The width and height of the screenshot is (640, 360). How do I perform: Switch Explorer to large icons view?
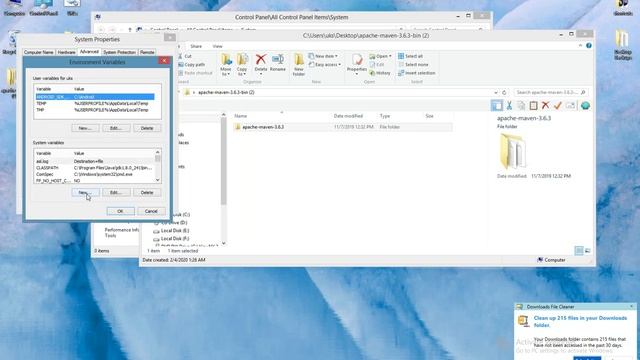pyautogui.click(x=588, y=251)
